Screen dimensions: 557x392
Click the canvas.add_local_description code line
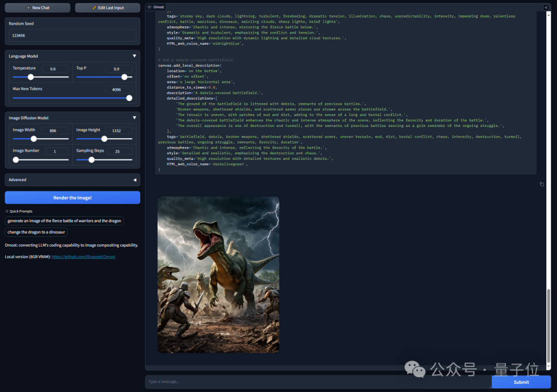pyautogui.click(x=190, y=66)
